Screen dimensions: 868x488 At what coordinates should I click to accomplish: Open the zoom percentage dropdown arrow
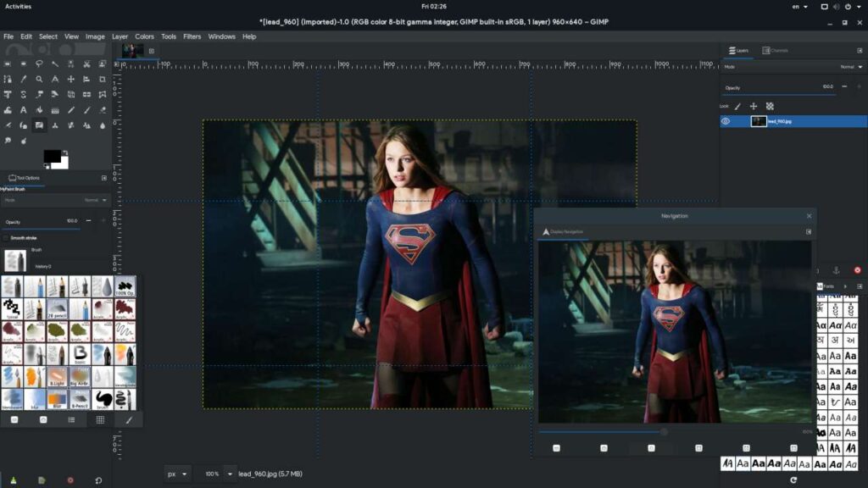pos(230,474)
